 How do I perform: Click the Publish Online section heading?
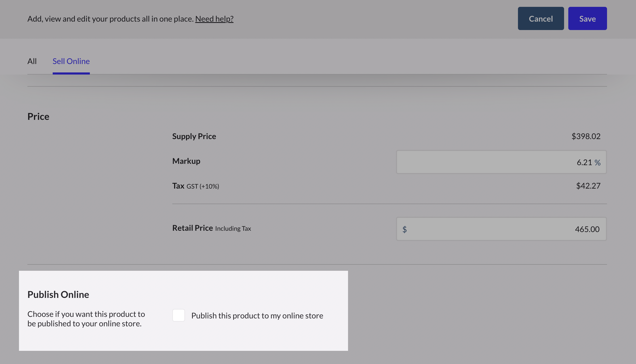[x=58, y=294]
